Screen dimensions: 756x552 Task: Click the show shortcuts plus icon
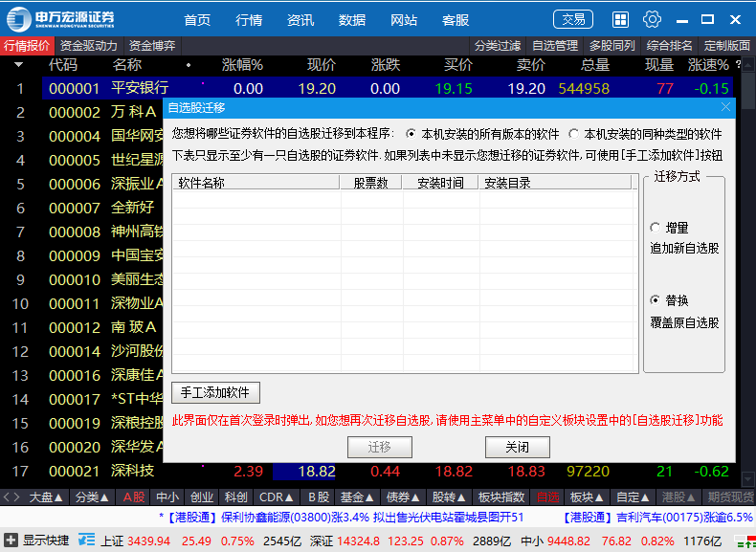pyautogui.click(x=11, y=541)
